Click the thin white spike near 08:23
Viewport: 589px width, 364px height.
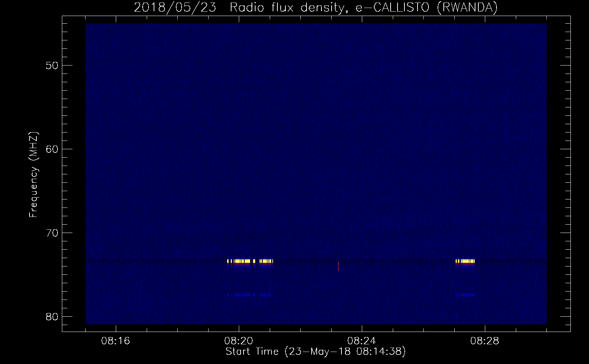(x=338, y=266)
